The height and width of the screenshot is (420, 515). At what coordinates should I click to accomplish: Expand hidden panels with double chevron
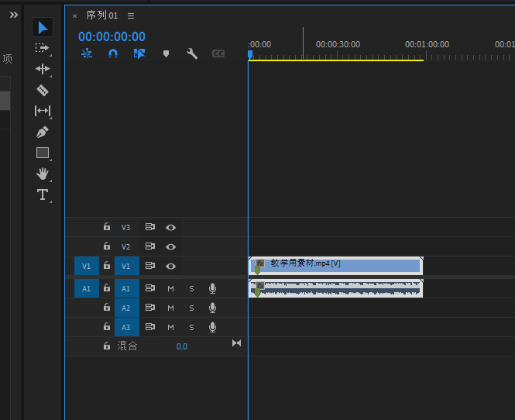(x=13, y=15)
